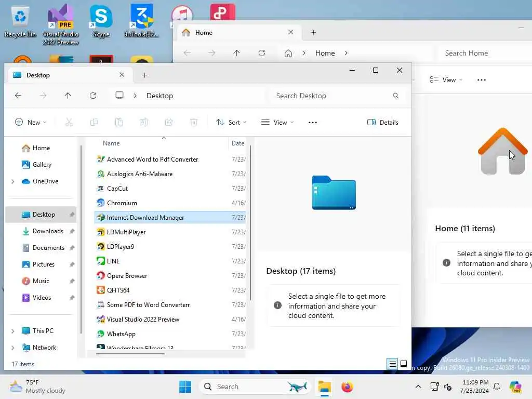Click the horizontal scrollbar under file list
The height and width of the screenshot is (399, 532).
[130, 353]
